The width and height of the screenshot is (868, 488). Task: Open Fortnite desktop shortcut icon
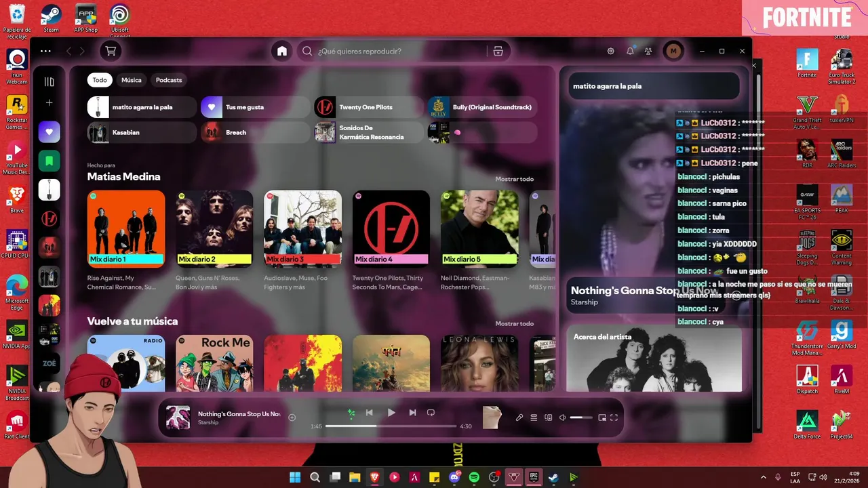(807, 62)
